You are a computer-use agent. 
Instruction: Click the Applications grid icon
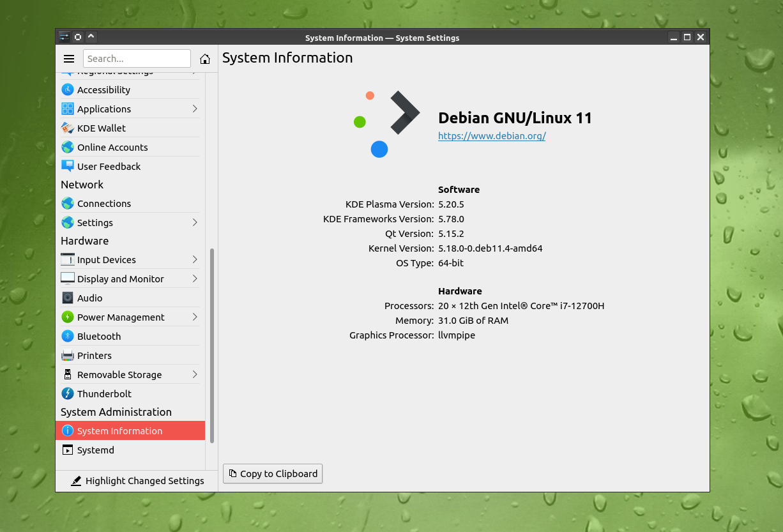68,109
